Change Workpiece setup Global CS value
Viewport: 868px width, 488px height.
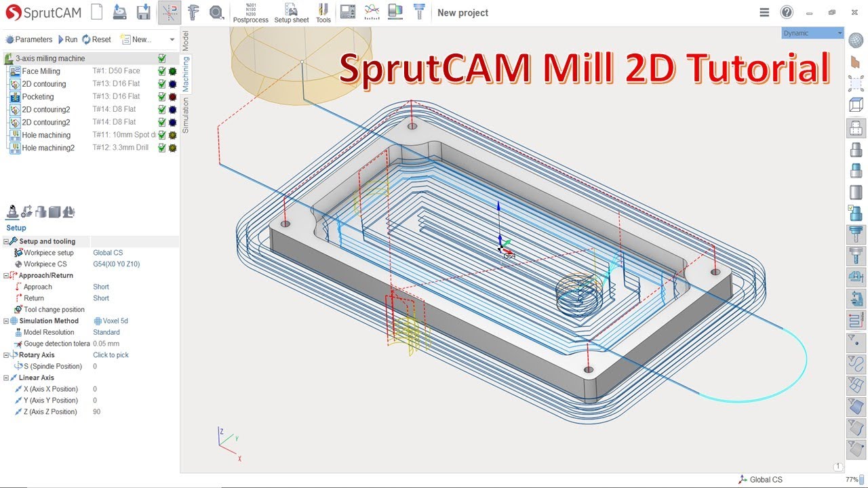coord(108,253)
